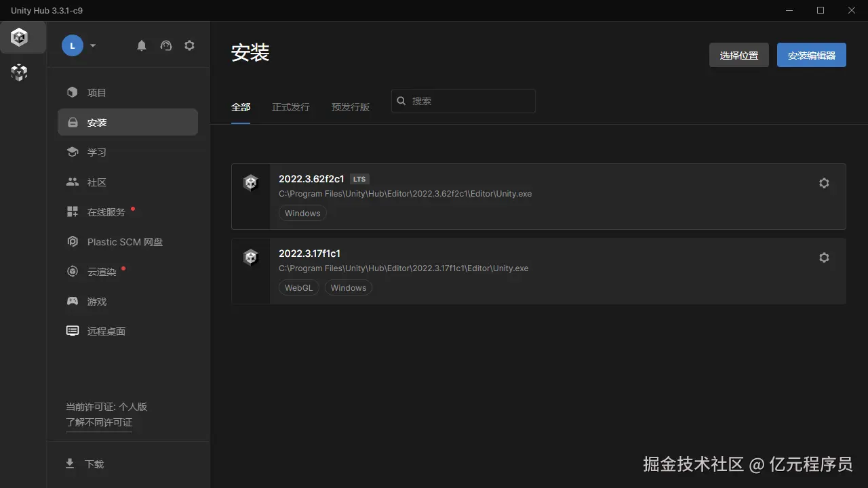This screenshot has height=488, width=868.
Task: Click version title 2022.3.17f1c1
Action: click(309, 253)
